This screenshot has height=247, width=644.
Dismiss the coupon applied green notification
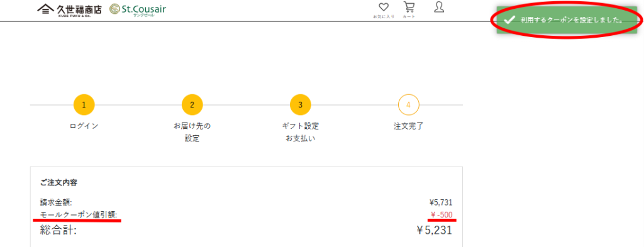pos(568,20)
